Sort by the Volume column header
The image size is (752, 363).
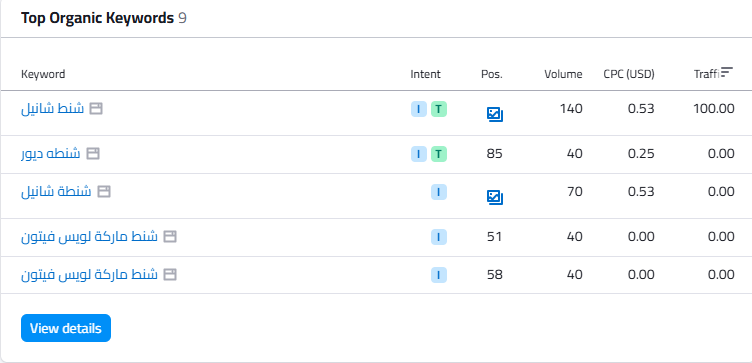point(563,74)
